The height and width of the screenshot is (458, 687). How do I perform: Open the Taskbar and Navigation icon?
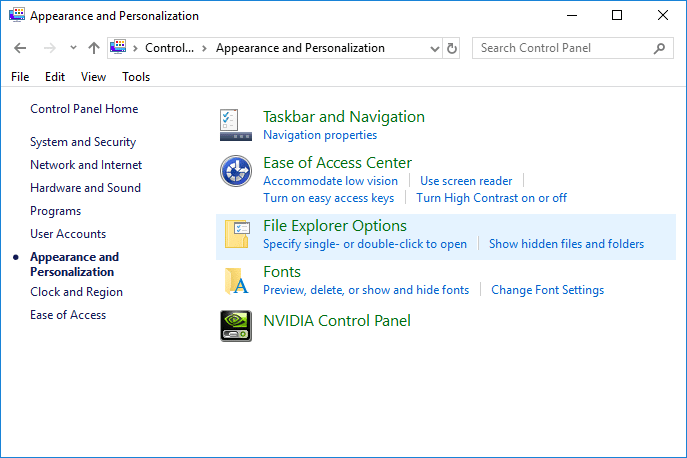coord(236,125)
